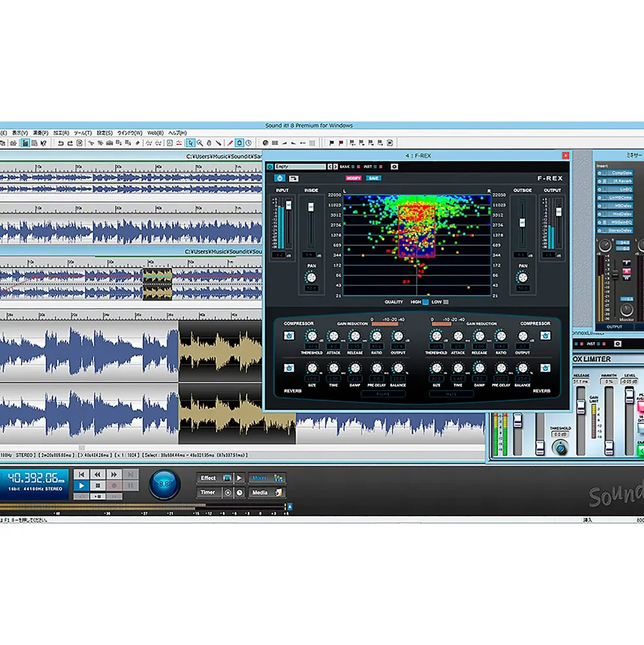Click the INSIDE PAN knob
This screenshot has height=645, width=644.
pyautogui.click(x=312, y=278)
